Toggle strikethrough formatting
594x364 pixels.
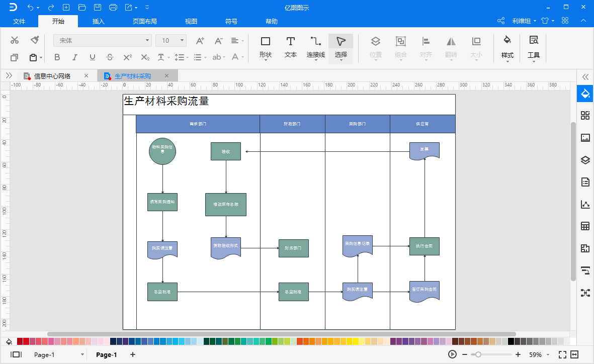[110, 57]
